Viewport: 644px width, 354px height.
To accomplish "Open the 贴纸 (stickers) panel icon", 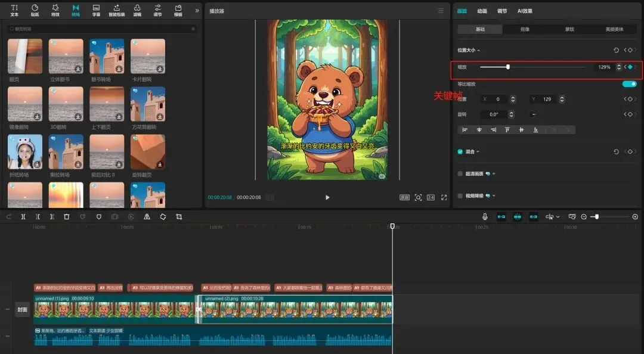I will 35,10.
